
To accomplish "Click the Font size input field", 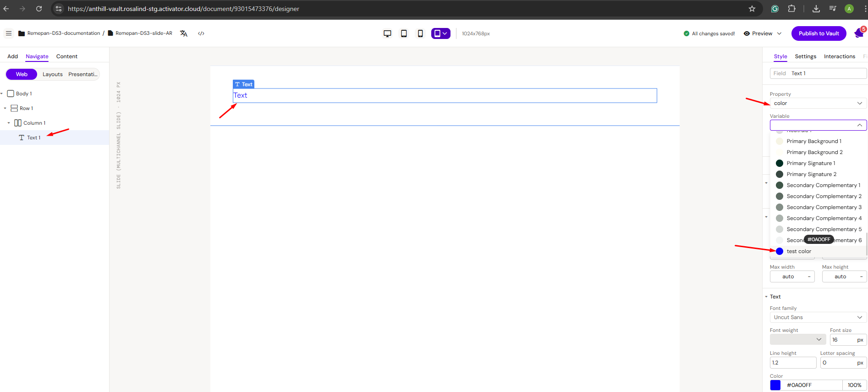I will coord(842,340).
